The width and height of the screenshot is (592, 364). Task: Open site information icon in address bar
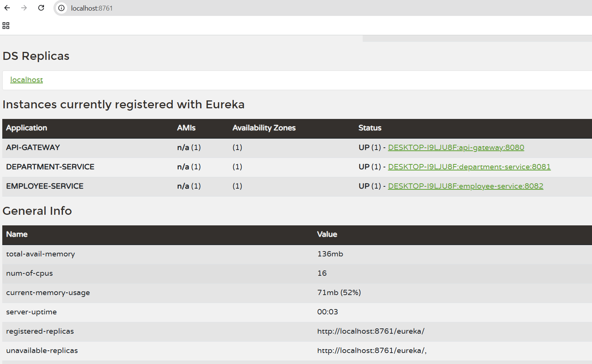[x=61, y=8]
